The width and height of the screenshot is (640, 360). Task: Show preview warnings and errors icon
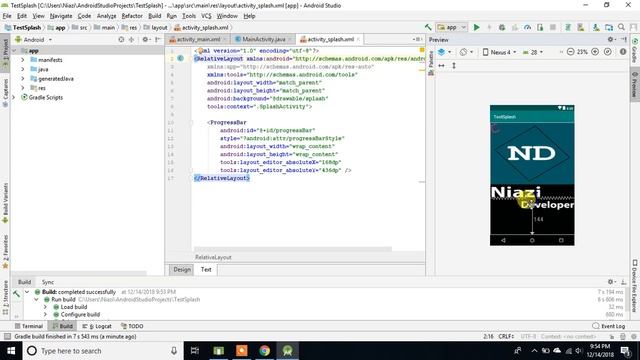[x=623, y=52]
